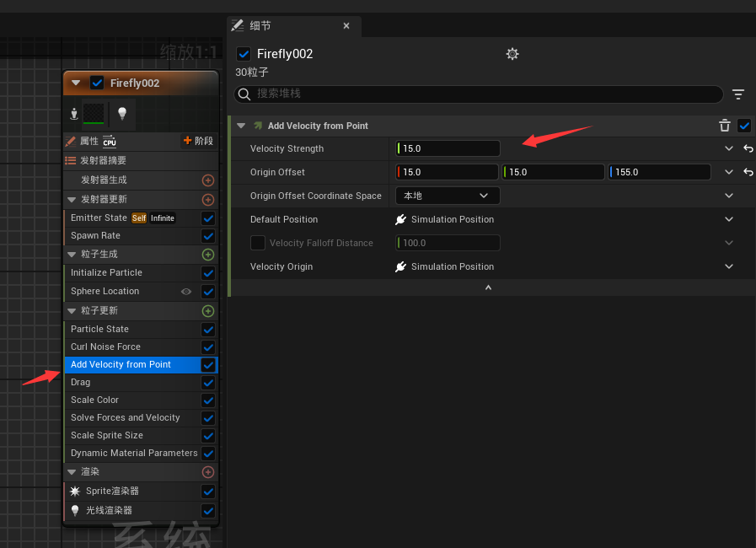Open the stack filter options icon
Screen dimensions: 756x548
point(737,94)
